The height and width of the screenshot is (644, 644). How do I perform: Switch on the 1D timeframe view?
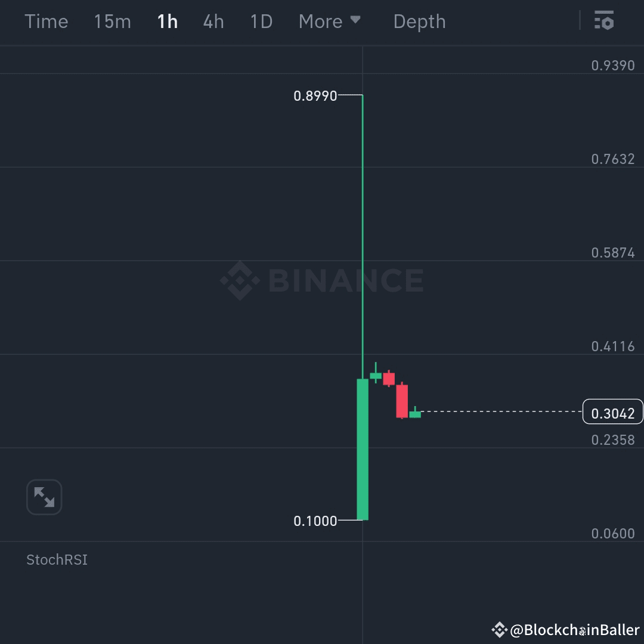click(261, 21)
